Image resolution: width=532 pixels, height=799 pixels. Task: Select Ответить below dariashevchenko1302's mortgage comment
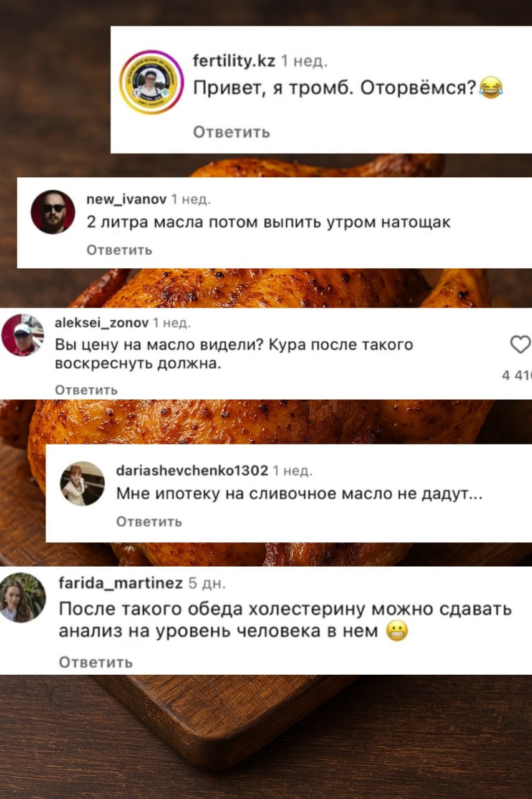(x=149, y=522)
